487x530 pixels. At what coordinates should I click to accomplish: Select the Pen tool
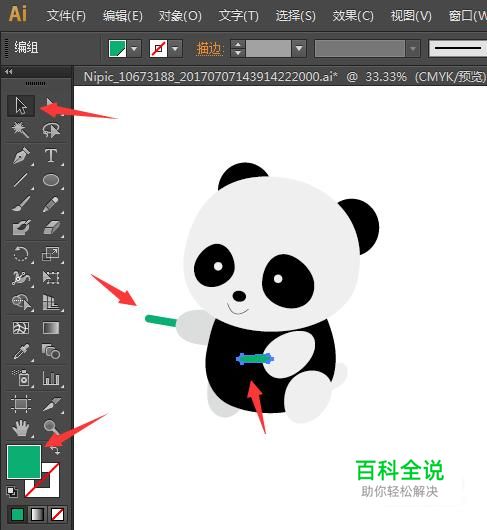tap(21, 156)
